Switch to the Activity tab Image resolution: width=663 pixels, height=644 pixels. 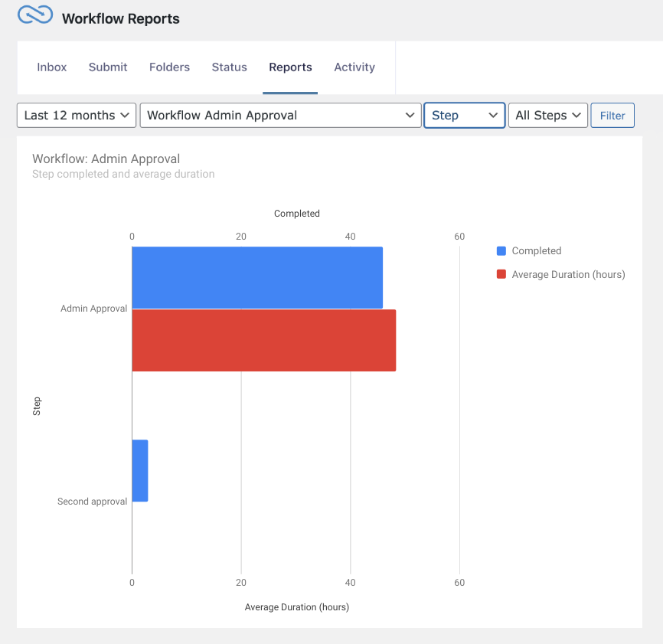click(354, 67)
